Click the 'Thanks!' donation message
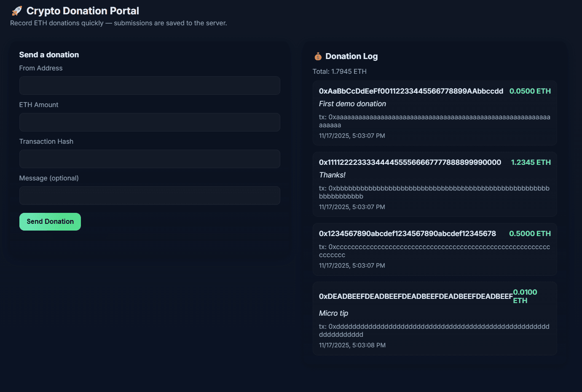The width and height of the screenshot is (582, 392). coord(333,175)
